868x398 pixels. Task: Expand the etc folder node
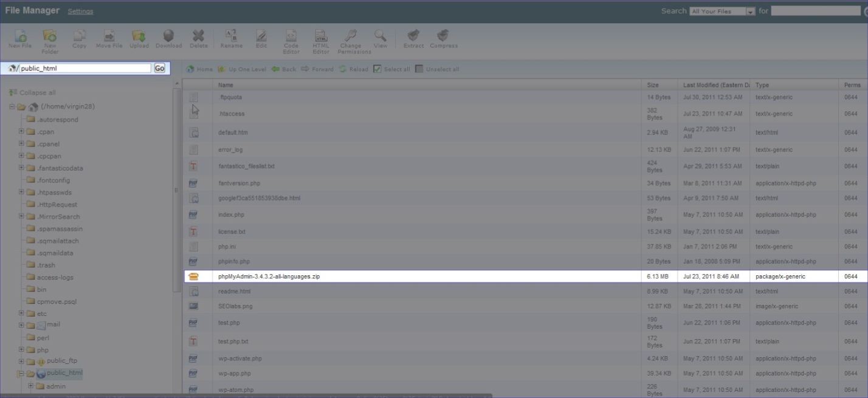21,314
